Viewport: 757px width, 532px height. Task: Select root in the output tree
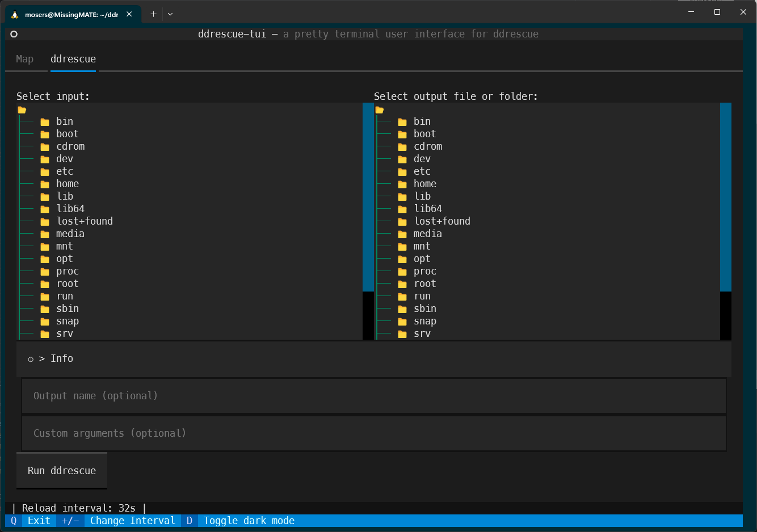click(425, 284)
